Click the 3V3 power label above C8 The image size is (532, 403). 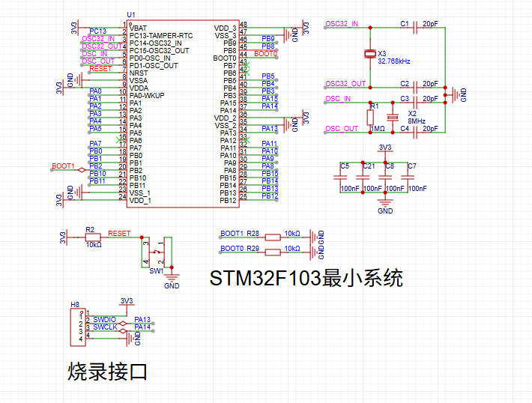click(385, 148)
